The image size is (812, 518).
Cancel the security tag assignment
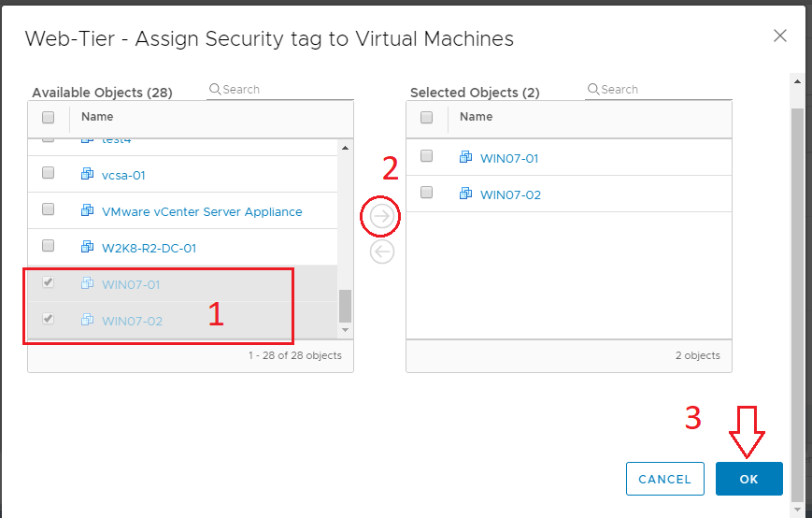click(x=664, y=479)
